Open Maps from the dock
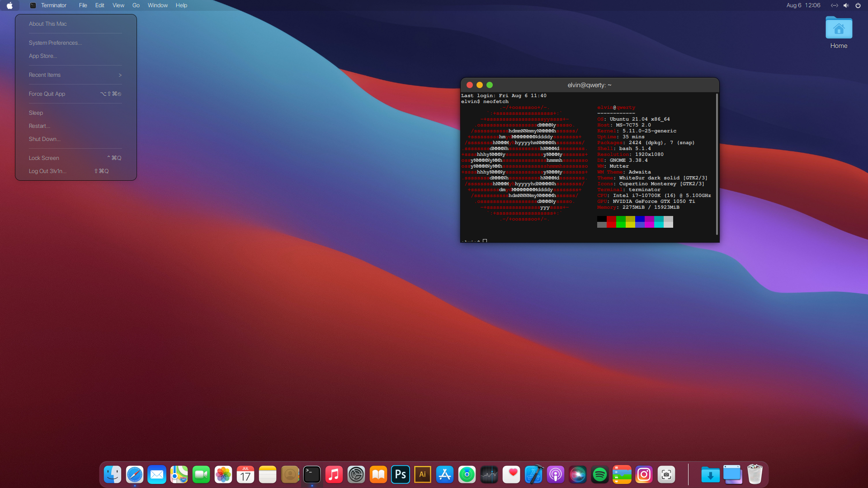868x488 pixels. tap(179, 474)
